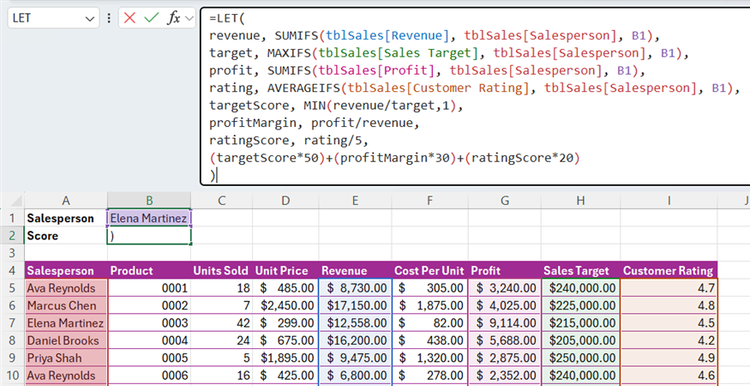Select column E header
The height and width of the screenshot is (386, 750).
[x=355, y=200]
